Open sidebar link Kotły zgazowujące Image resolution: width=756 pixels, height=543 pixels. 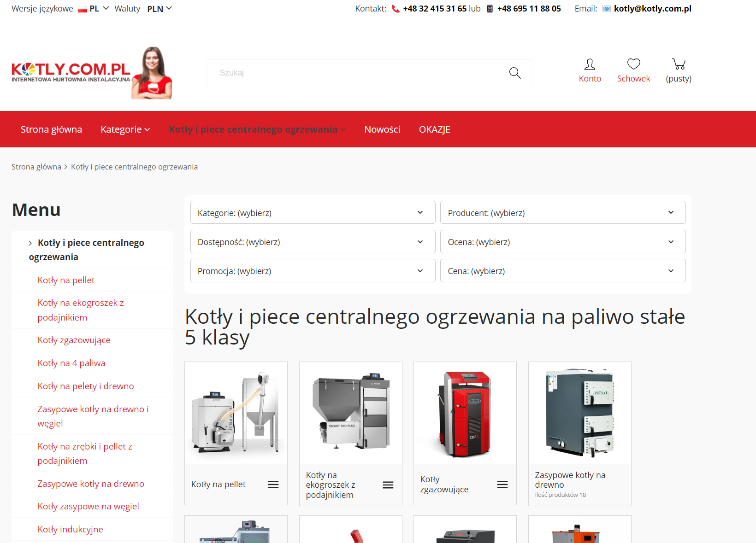74,340
